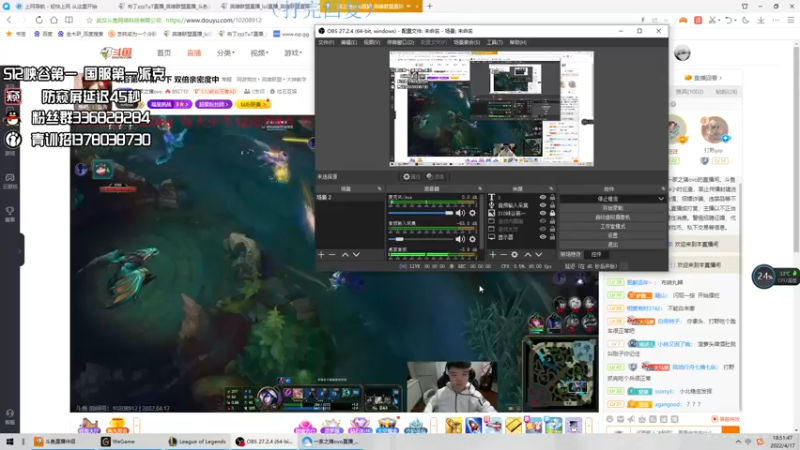The width and height of the screenshot is (800, 450).
Task: Reload the browser page
Action: coord(39,20)
